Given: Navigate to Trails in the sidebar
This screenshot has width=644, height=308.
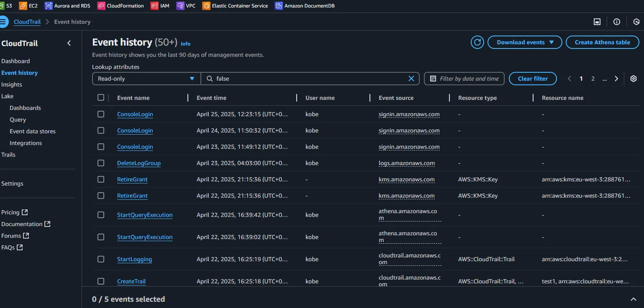Looking at the screenshot, I should pyautogui.click(x=8, y=155).
